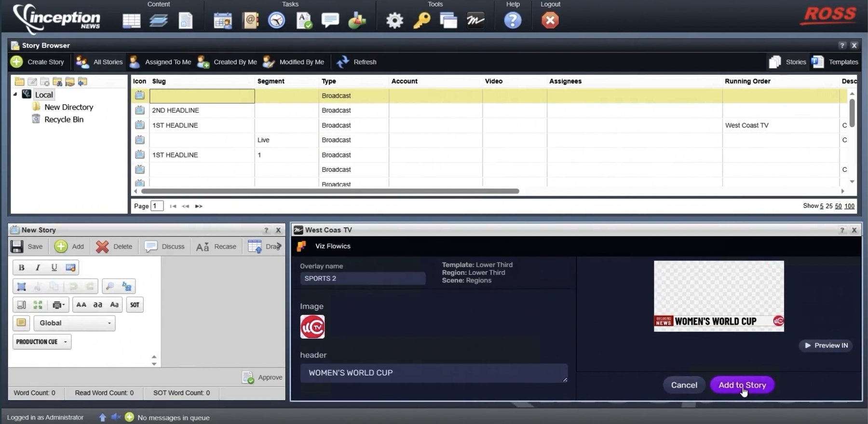Show Templates view
This screenshot has width=868, height=424.
[835, 62]
